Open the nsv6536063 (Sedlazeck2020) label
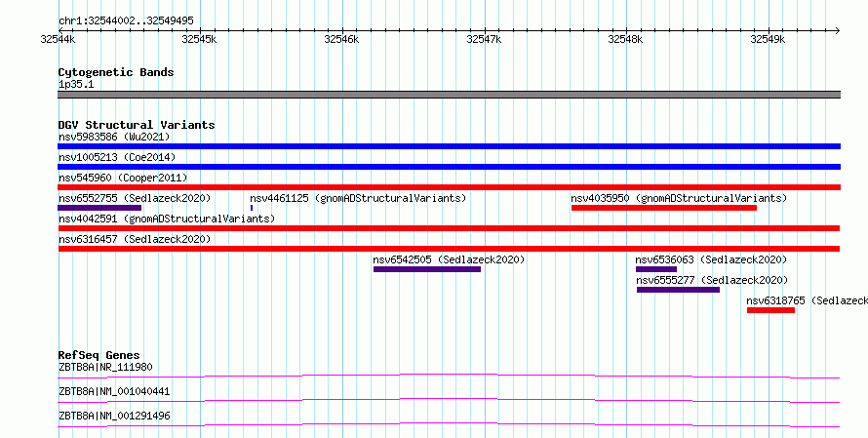The width and height of the screenshot is (868, 438). (x=711, y=259)
